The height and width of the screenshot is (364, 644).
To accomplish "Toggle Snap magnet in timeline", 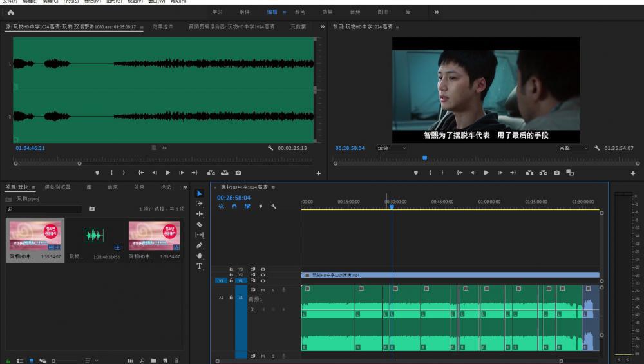I will point(234,206).
